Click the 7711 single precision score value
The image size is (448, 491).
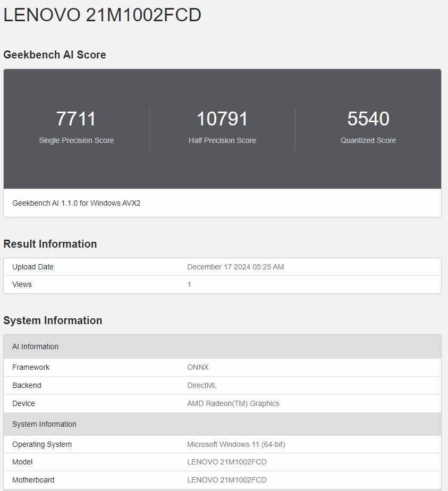coord(76,118)
